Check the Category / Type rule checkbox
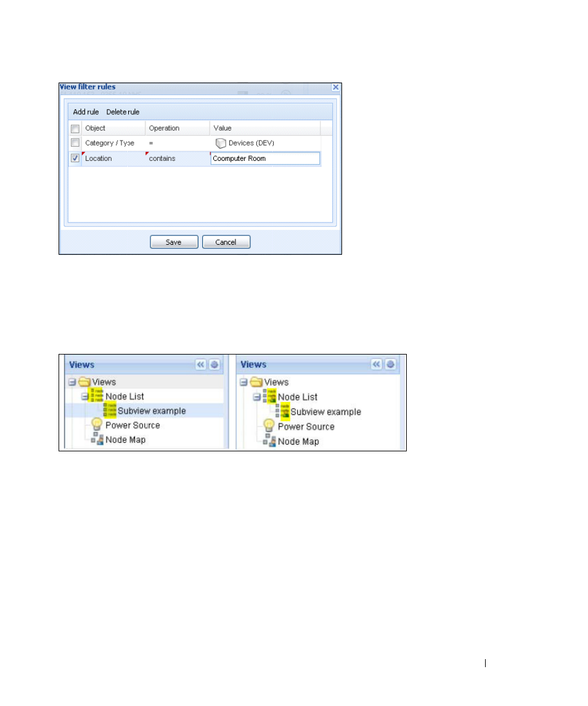This screenshot has width=588, height=706. coord(75,142)
